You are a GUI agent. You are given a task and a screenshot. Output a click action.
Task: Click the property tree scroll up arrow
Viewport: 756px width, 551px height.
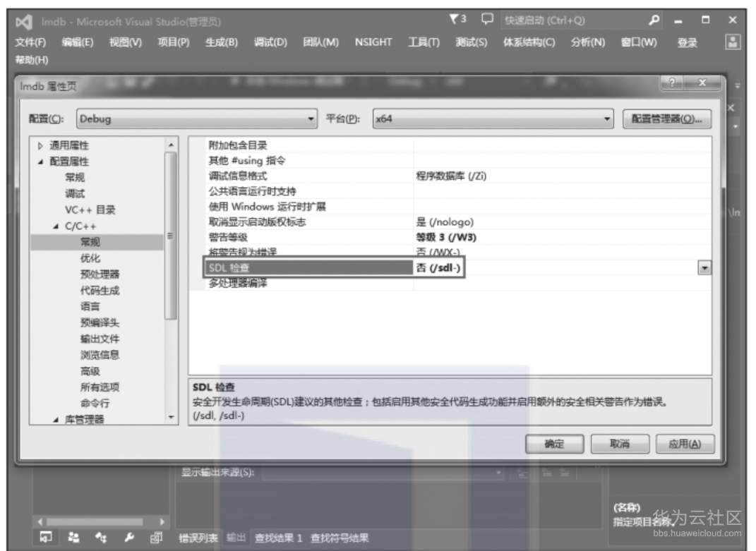[171, 145]
